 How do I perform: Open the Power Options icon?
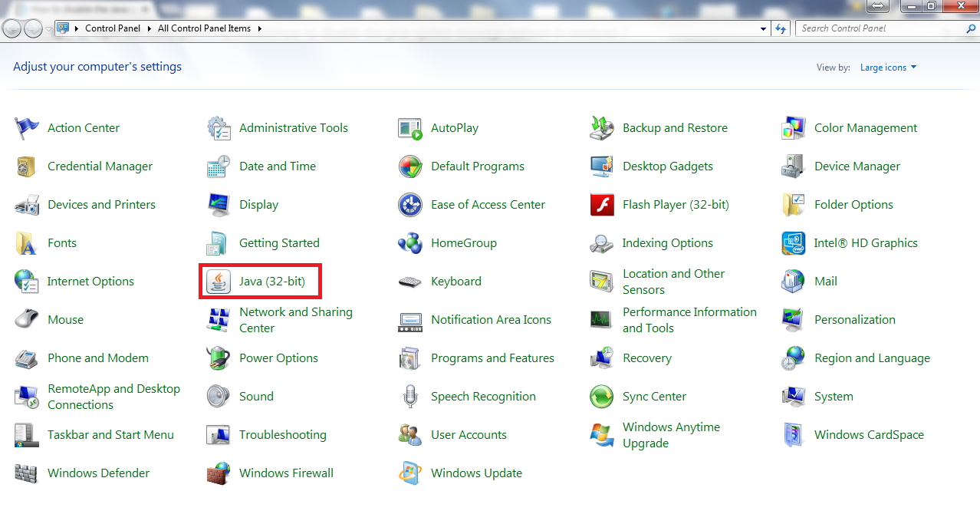tap(219, 358)
